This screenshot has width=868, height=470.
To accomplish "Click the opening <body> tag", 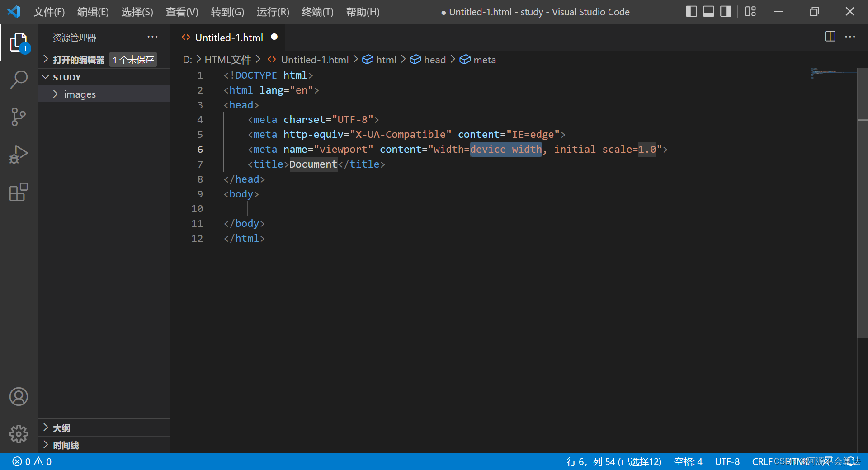I will point(241,194).
